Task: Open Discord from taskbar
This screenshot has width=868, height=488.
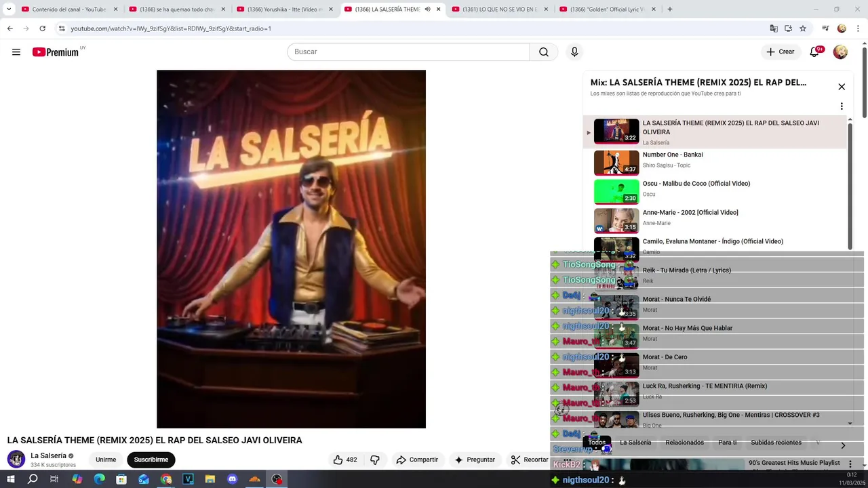Action: (233, 479)
